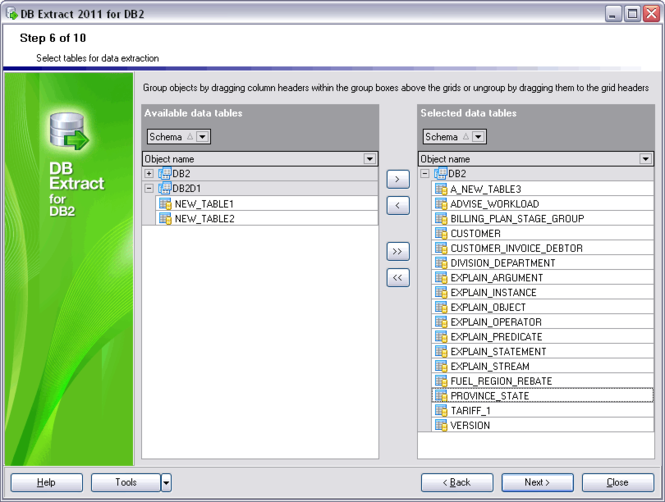Select EXPLAIN_ARGUMENT table row
The width and height of the screenshot is (665, 502).
(543, 278)
